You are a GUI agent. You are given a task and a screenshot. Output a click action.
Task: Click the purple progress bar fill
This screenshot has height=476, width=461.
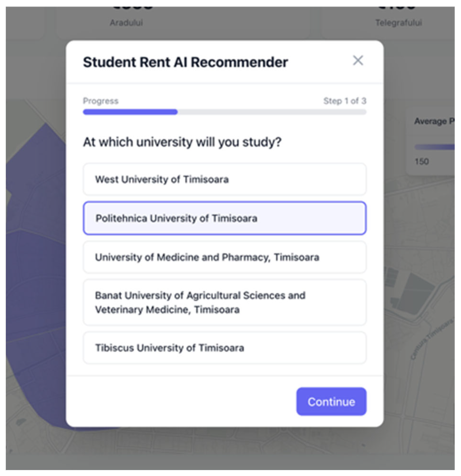pyautogui.click(x=130, y=112)
